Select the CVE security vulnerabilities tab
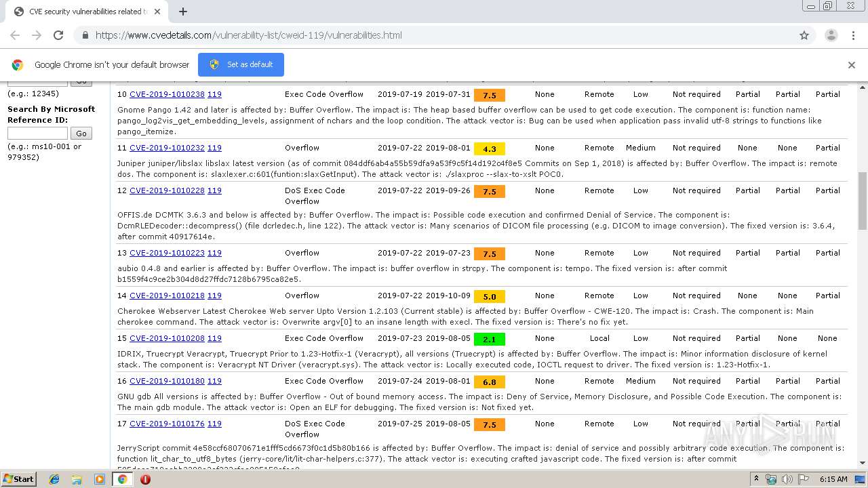This screenshot has width=868, height=488. pos(86,12)
